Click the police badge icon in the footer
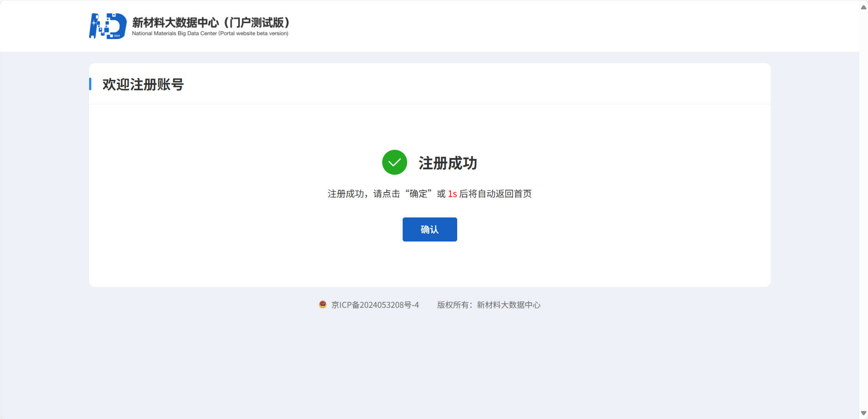Screen dimensions: 868x419 (323, 305)
